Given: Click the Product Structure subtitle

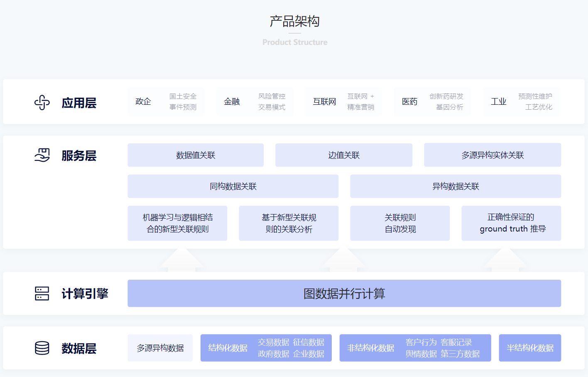Looking at the screenshot, I should (x=295, y=42).
